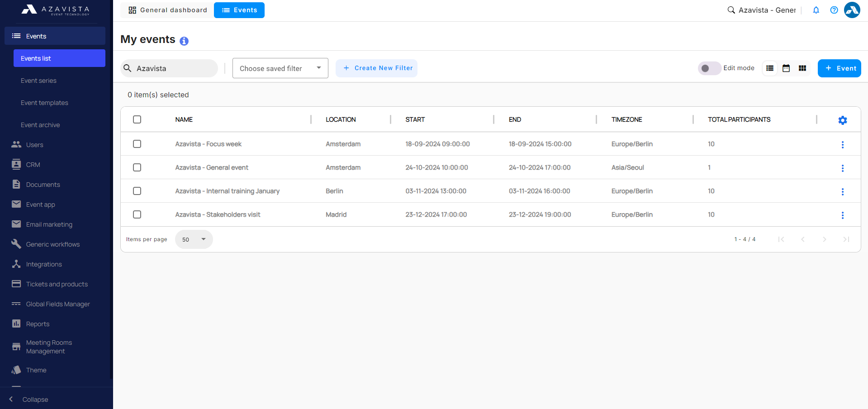Open table column settings gear
868x409 pixels.
(x=843, y=120)
